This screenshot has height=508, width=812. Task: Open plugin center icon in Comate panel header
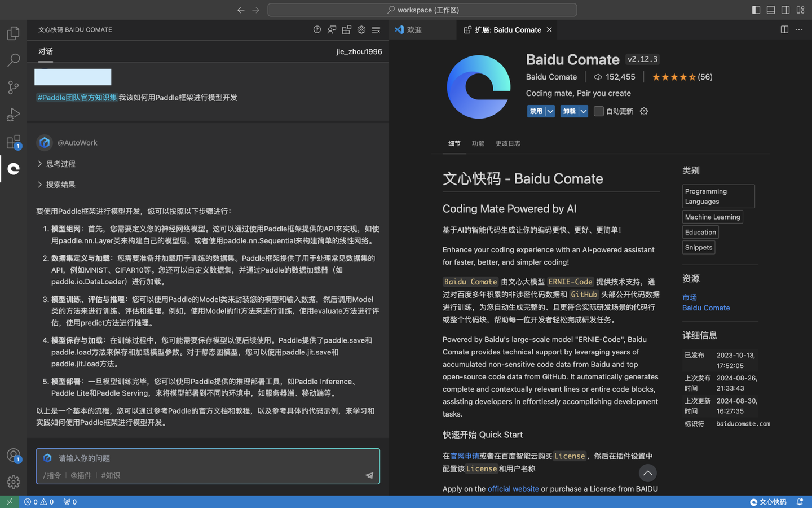(346, 29)
